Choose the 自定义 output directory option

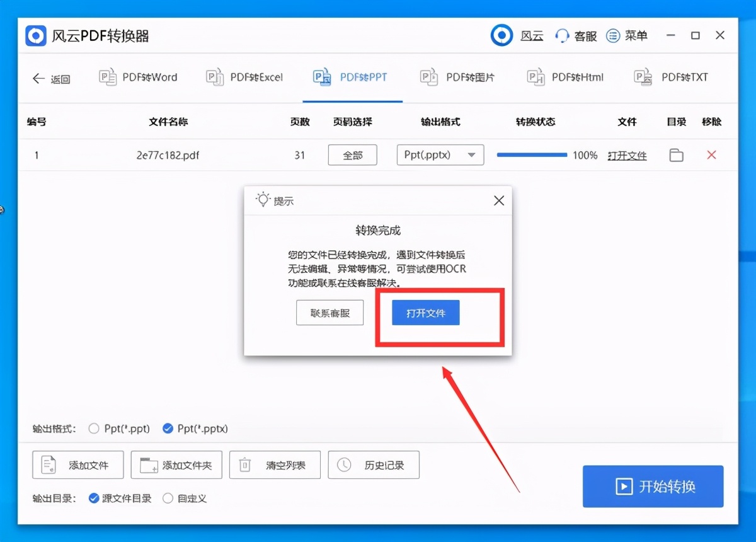coord(168,498)
